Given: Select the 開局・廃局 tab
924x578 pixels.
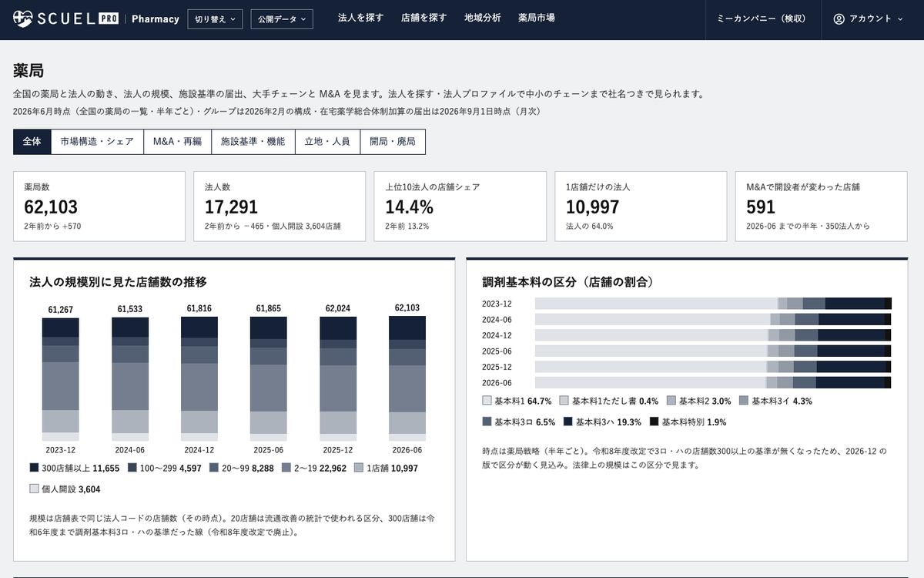Looking at the screenshot, I should [x=393, y=142].
